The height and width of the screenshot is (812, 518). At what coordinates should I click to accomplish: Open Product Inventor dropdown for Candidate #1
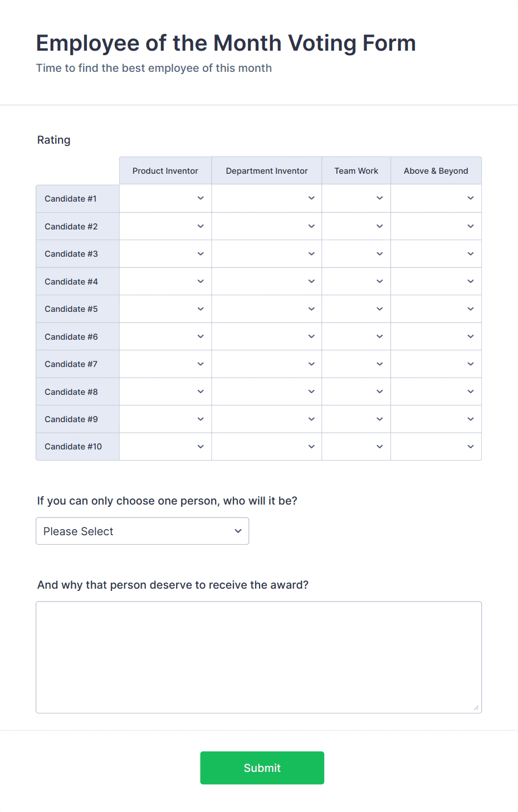click(x=165, y=198)
